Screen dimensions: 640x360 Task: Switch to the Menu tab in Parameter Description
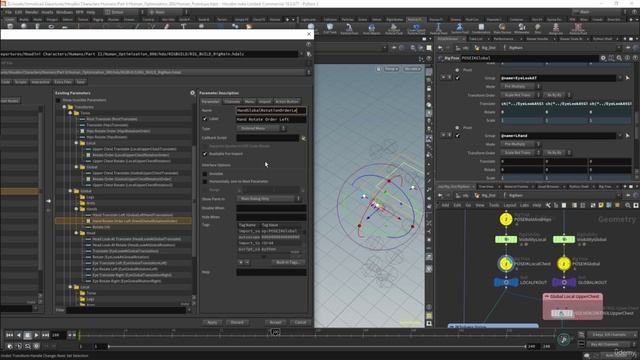click(249, 102)
